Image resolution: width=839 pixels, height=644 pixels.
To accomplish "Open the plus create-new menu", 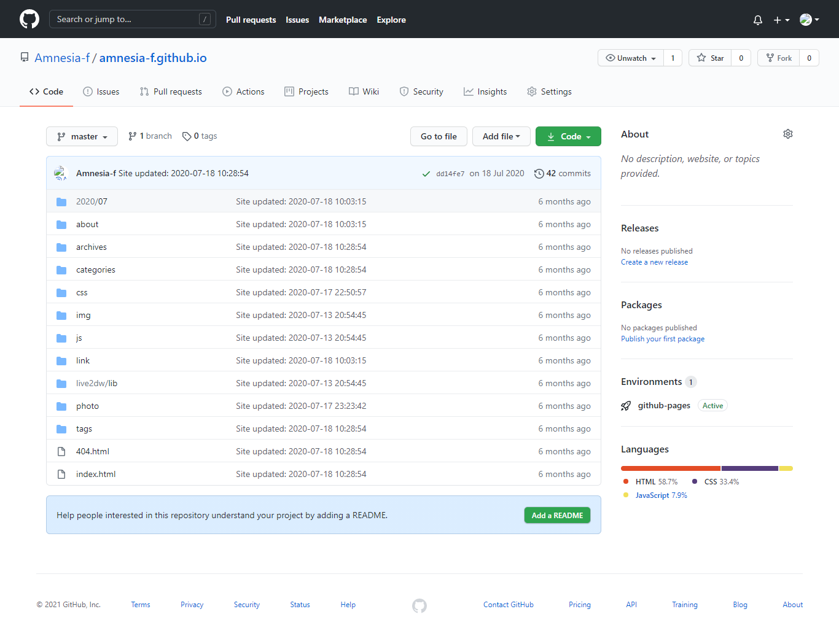I will [781, 20].
